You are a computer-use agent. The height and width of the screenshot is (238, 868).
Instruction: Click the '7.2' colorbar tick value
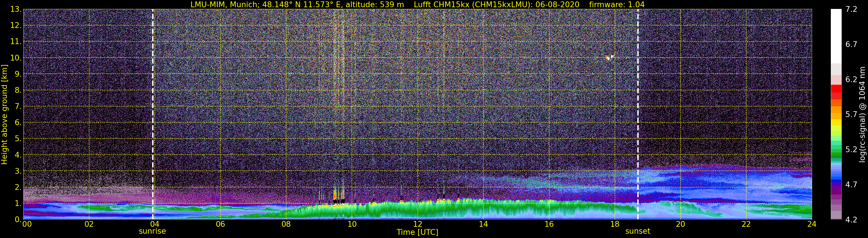[851, 9]
